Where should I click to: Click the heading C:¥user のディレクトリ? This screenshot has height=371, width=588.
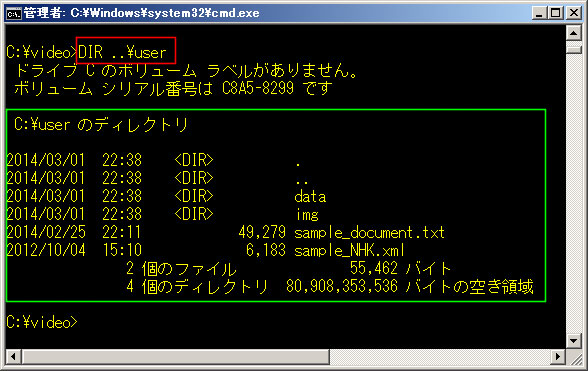101,125
